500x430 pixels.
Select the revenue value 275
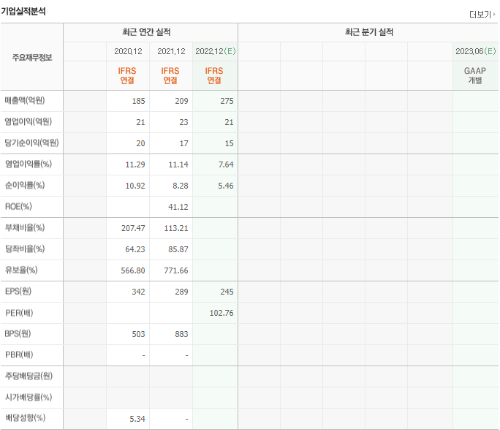point(227,101)
